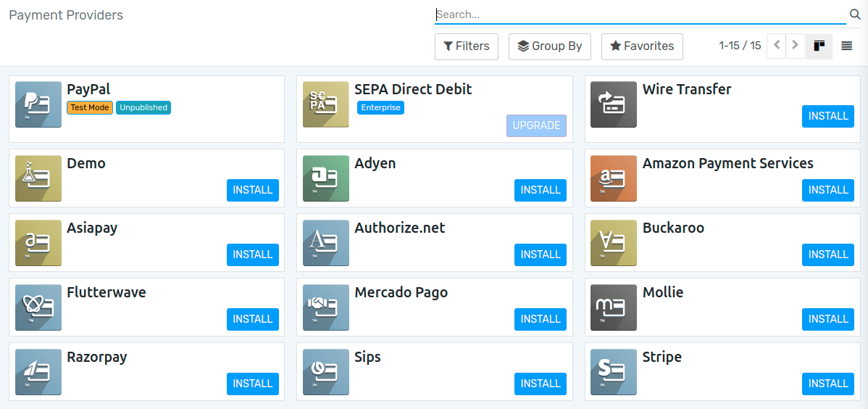
Task: Install the Mollie provider
Action: click(x=828, y=319)
